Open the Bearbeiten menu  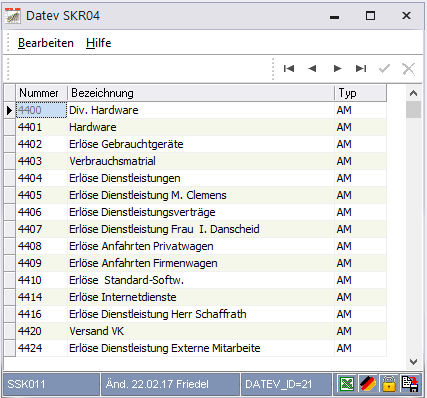click(46, 43)
